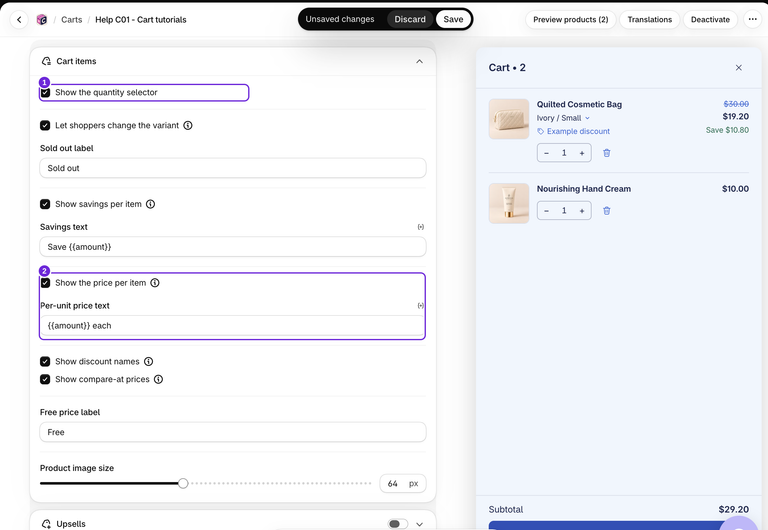Click the Nourishing Hand Cream product title

(584, 189)
